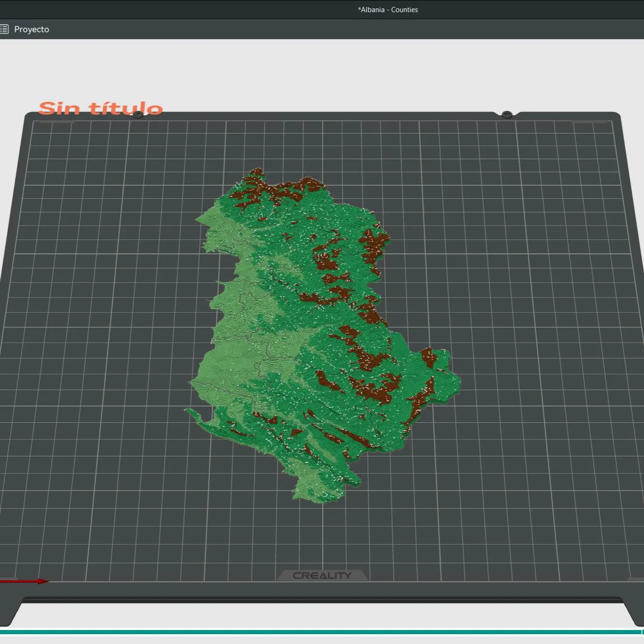Click the Proyecto list icon
The width and height of the screenshot is (644, 644).
tap(4, 29)
